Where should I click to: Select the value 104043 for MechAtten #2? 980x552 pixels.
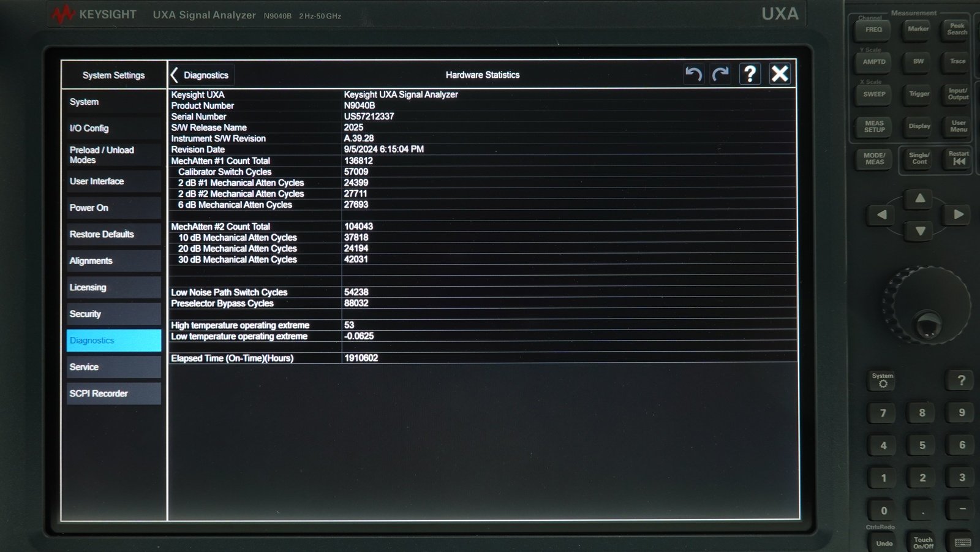pos(358,227)
